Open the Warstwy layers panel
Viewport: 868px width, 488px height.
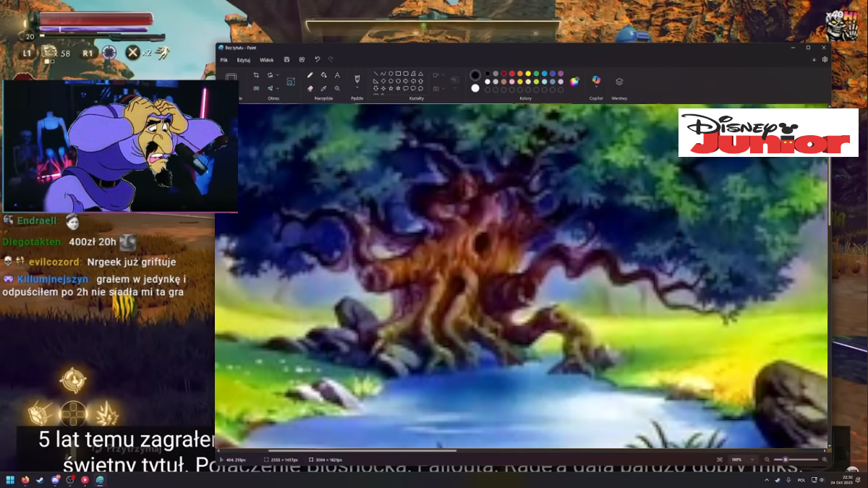click(x=619, y=81)
